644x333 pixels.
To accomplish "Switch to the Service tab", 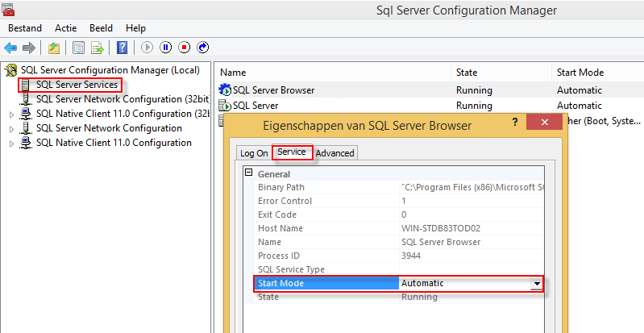I will point(292,152).
